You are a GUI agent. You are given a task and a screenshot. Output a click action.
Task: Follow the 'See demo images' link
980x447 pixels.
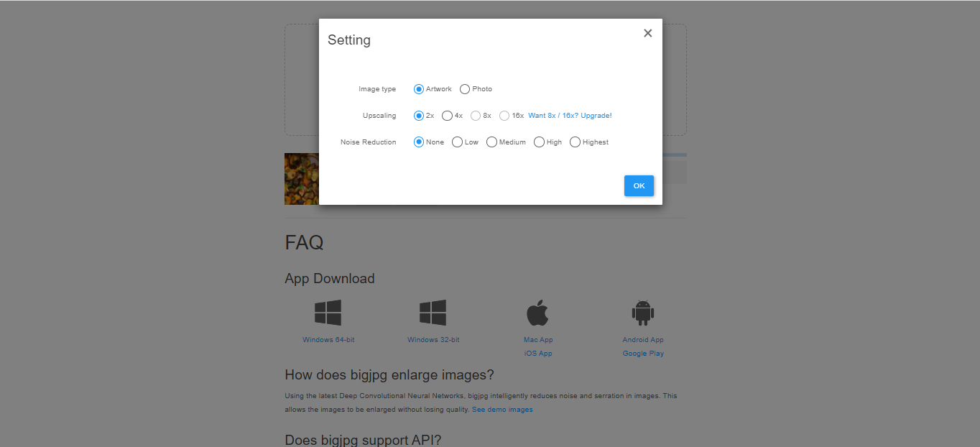pos(502,410)
